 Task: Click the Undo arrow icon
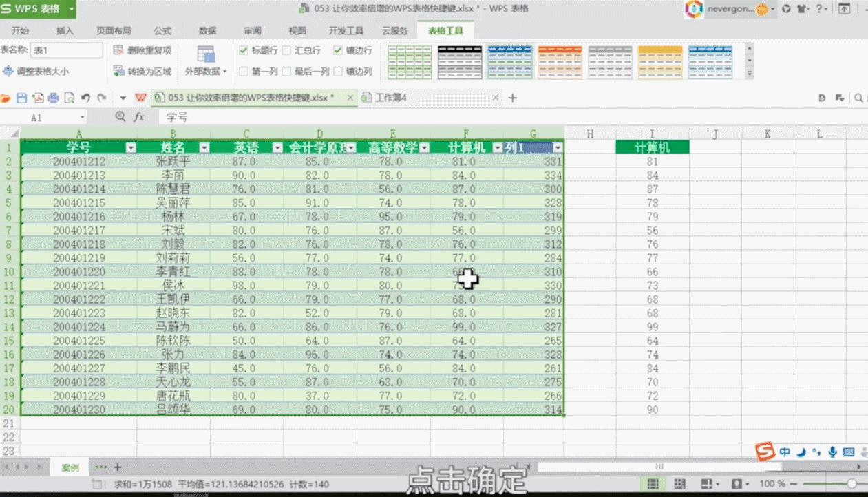click(x=85, y=98)
